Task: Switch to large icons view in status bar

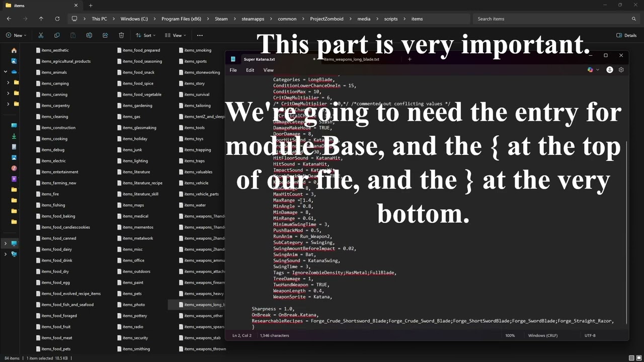Action: pos(638,358)
